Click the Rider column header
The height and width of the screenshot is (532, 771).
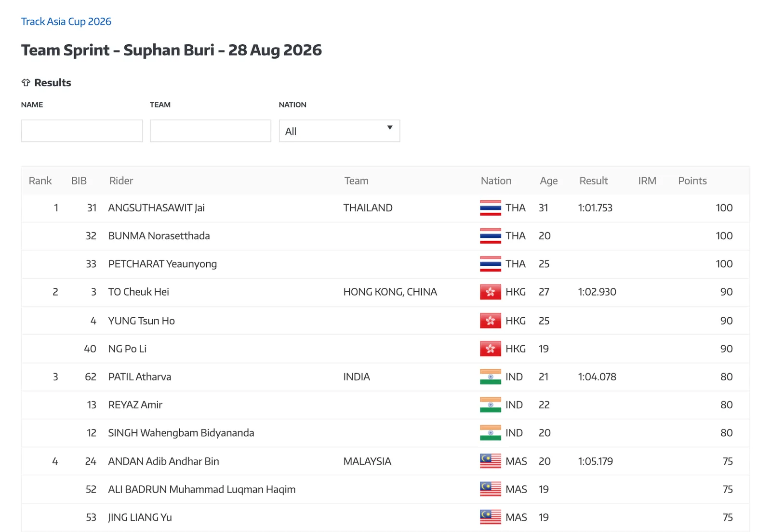121,181
